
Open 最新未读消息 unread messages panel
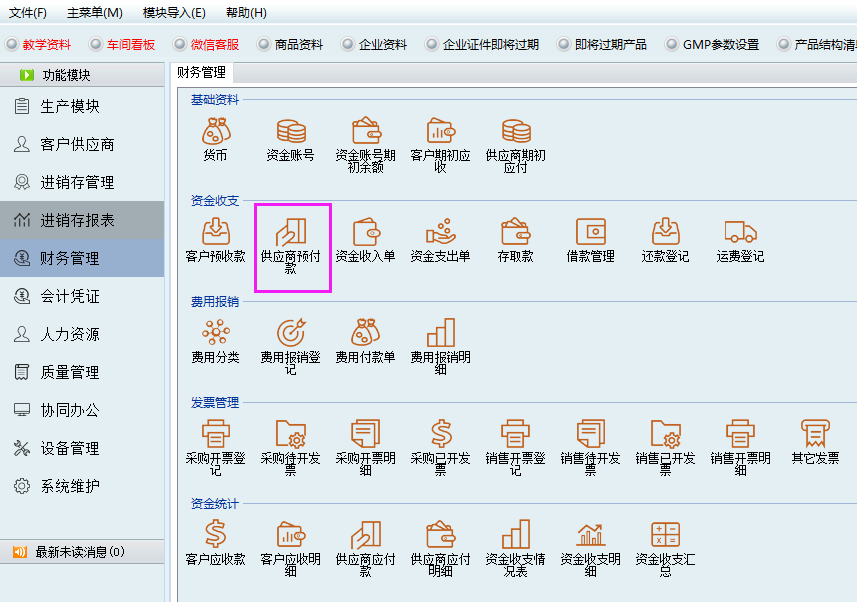coord(80,552)
